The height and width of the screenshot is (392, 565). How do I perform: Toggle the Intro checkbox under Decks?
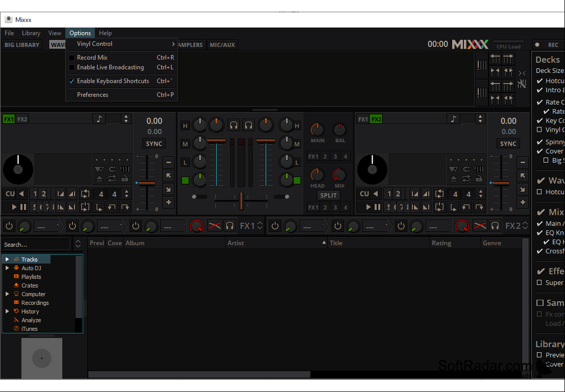coord(539,90)
